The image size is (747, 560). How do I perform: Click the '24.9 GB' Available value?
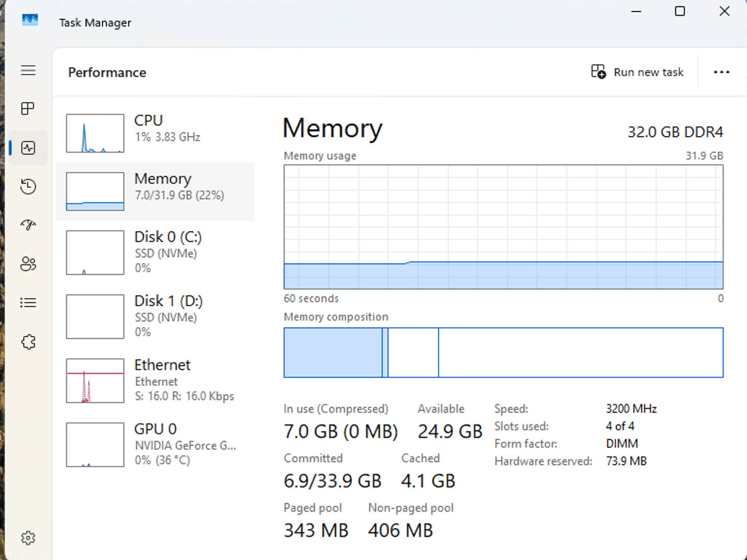450,432
